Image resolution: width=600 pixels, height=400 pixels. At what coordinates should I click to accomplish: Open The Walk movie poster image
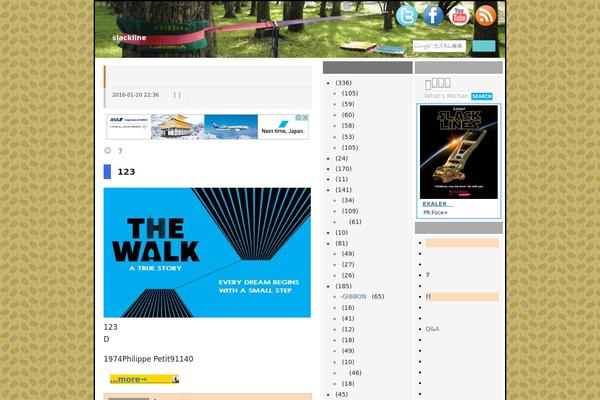pyautogui.click(x=207, y=252)
